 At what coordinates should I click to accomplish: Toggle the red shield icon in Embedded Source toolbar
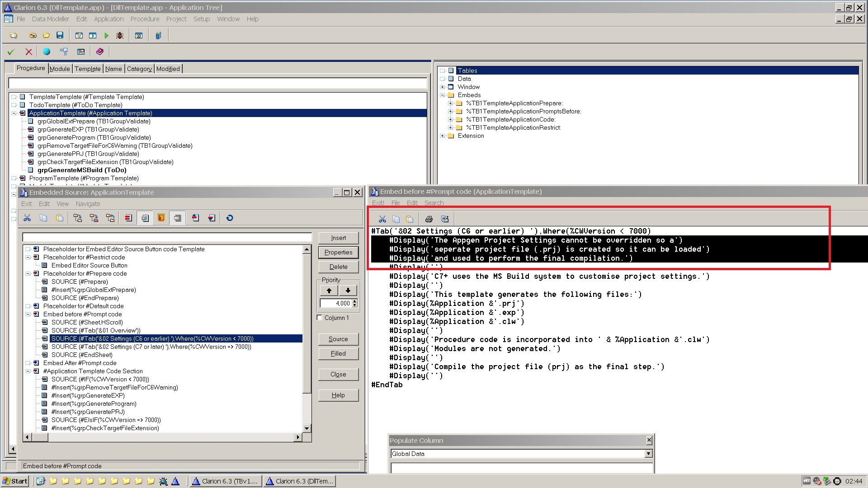(161, 218)
